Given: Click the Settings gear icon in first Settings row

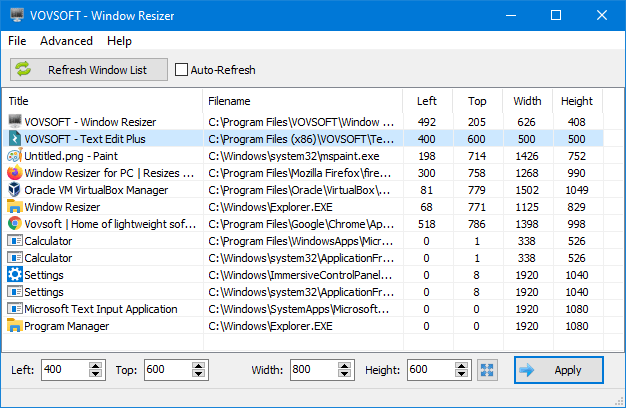Looking at the screenshot, I should pyautogui.click(x=14, y=275).
